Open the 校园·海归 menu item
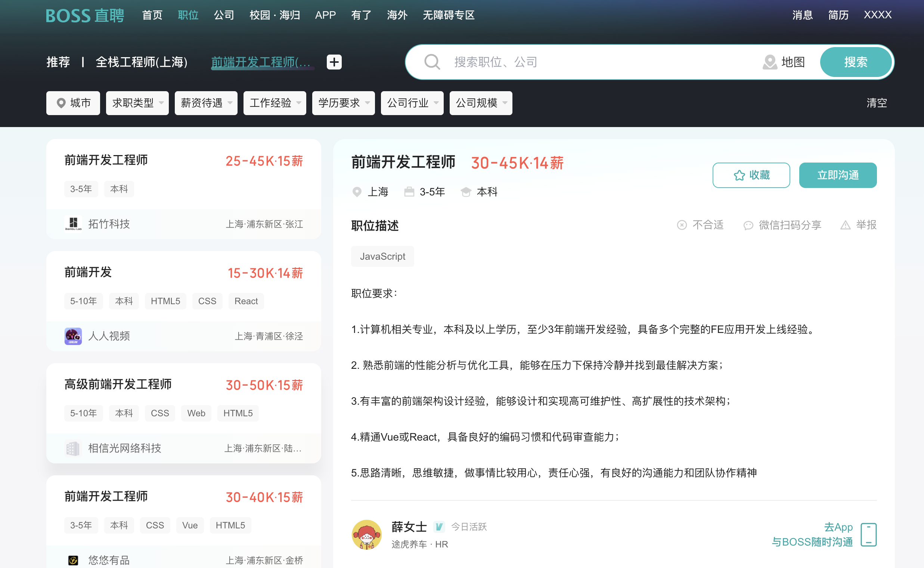The height and width of the screenshot is (568, 924). tap(275, 15)
